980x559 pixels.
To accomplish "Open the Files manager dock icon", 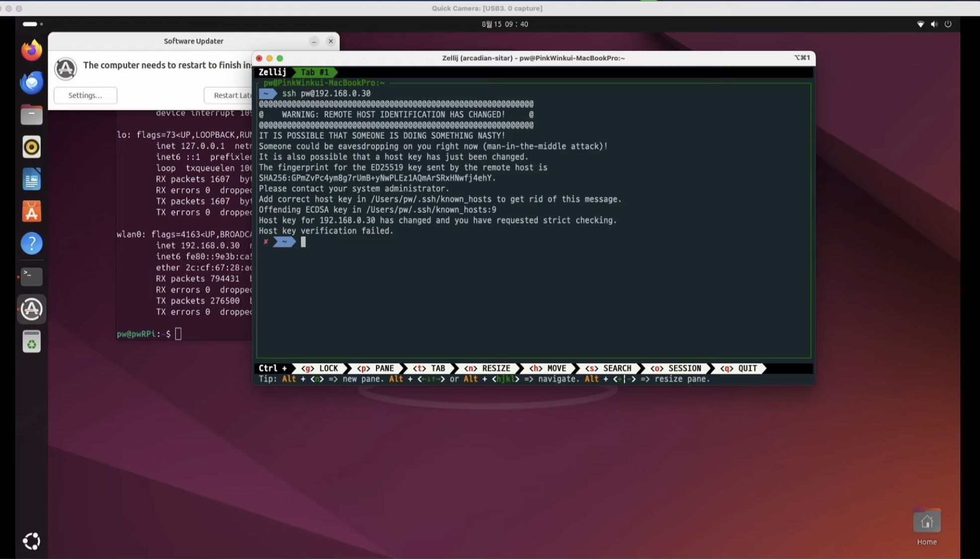I will pos(31,115).
